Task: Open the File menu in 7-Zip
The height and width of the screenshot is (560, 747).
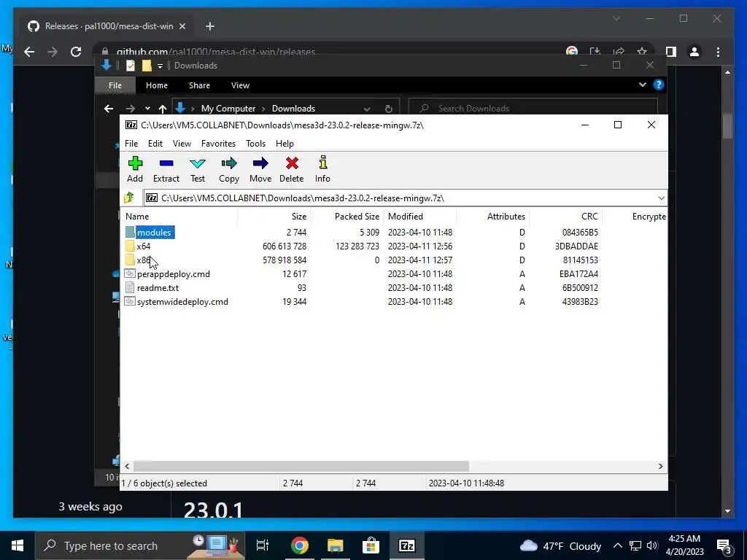Action: point(131,144)
